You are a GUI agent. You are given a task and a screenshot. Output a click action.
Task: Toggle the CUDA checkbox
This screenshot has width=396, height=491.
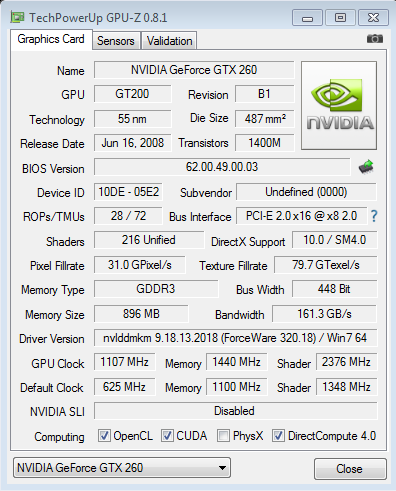(x=167, y=436)
